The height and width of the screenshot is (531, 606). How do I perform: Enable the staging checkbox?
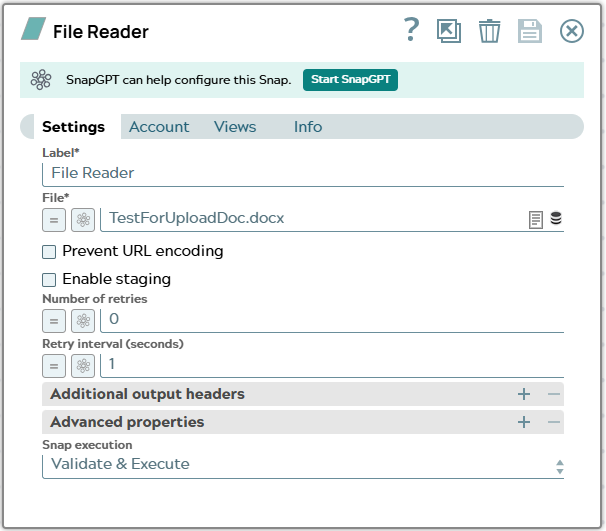pyautogui.click(x=49, y=280)
